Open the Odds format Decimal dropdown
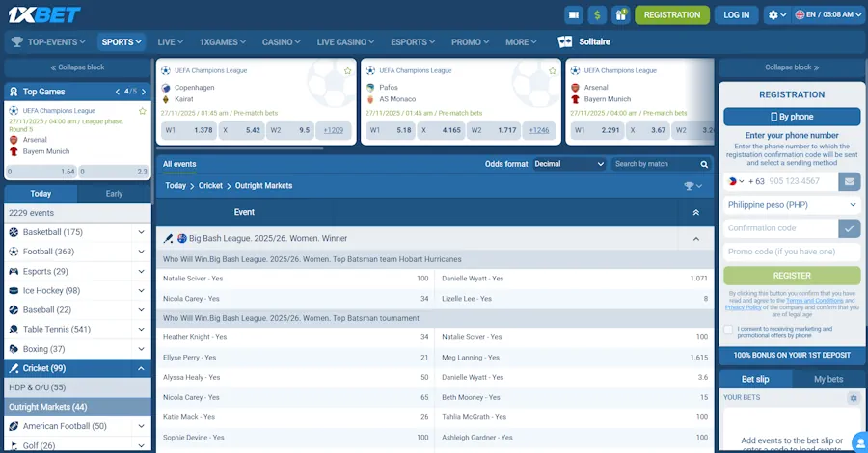This screenshot has height=453, width=868. pos(569,164)
